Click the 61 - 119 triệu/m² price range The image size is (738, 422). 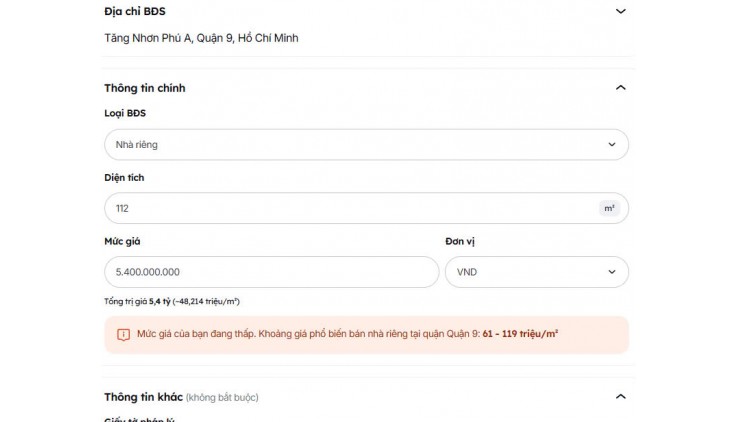pos(520,334)
